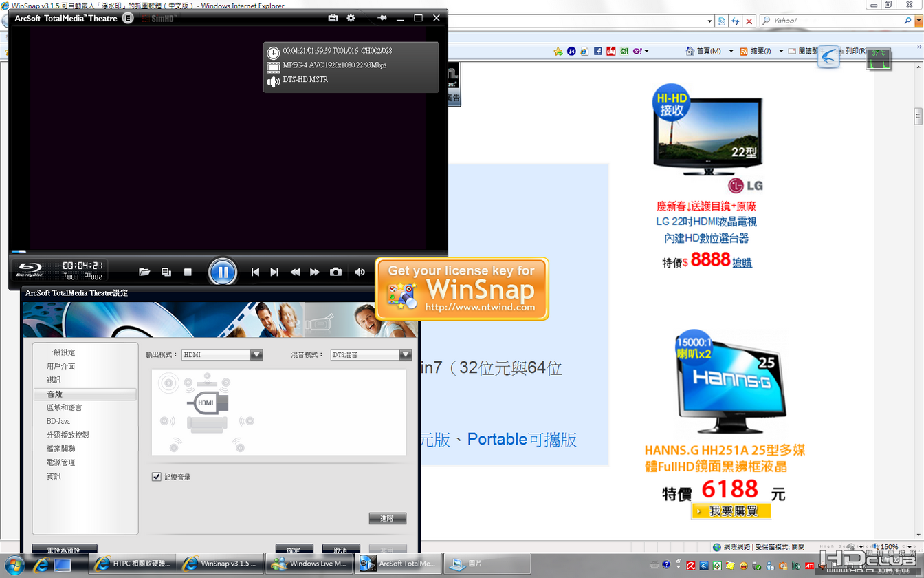Click the 我要購買 buy button
Screen dimensions: 924x578
click(731, 511)
